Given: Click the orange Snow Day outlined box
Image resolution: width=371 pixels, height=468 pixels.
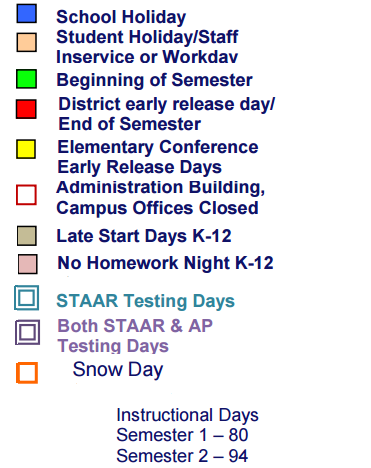Looking at the screenshot, I should [x=27, y=373].
